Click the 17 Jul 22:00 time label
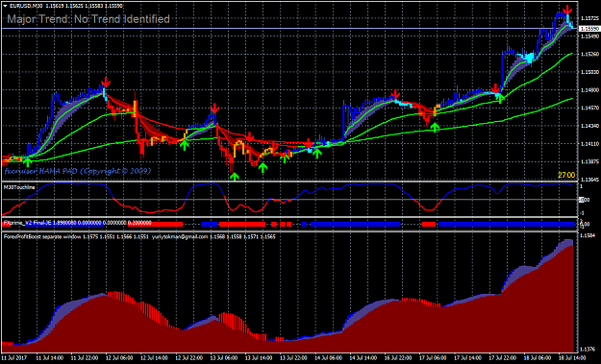The image size is (601, 364). pyautogui.click(x=503, y=358)
